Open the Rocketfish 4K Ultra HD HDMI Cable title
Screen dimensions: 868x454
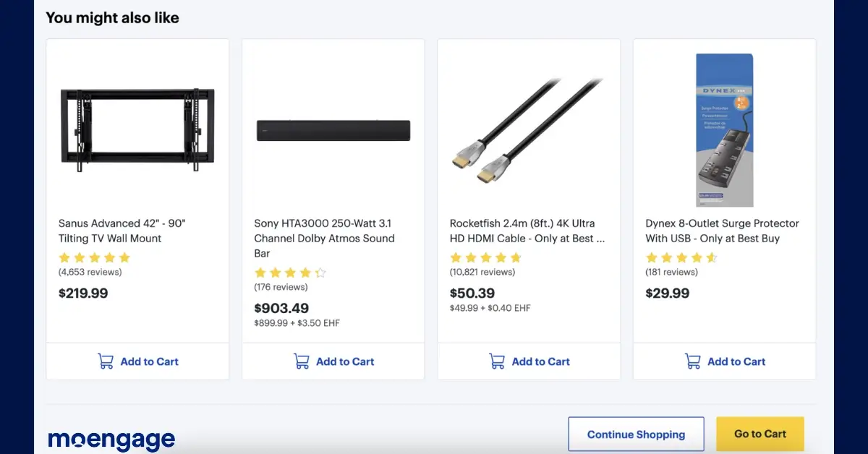[528, 231]
